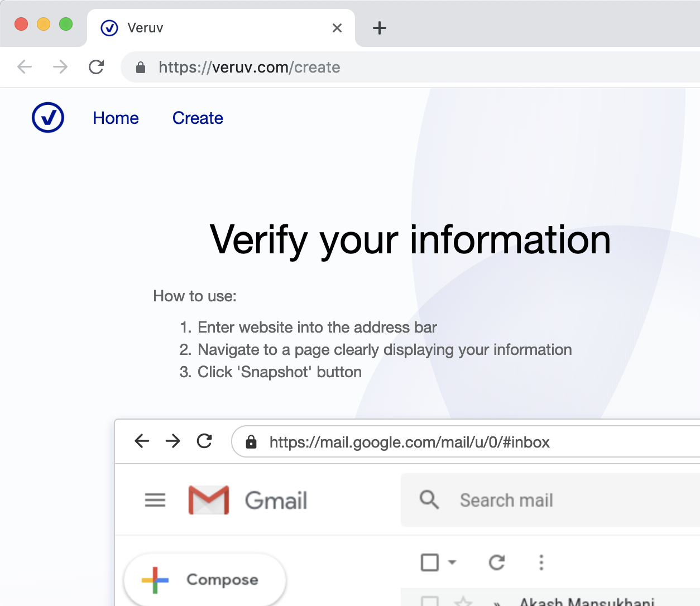Open the select-all dropdown arrow

(452, 562)
